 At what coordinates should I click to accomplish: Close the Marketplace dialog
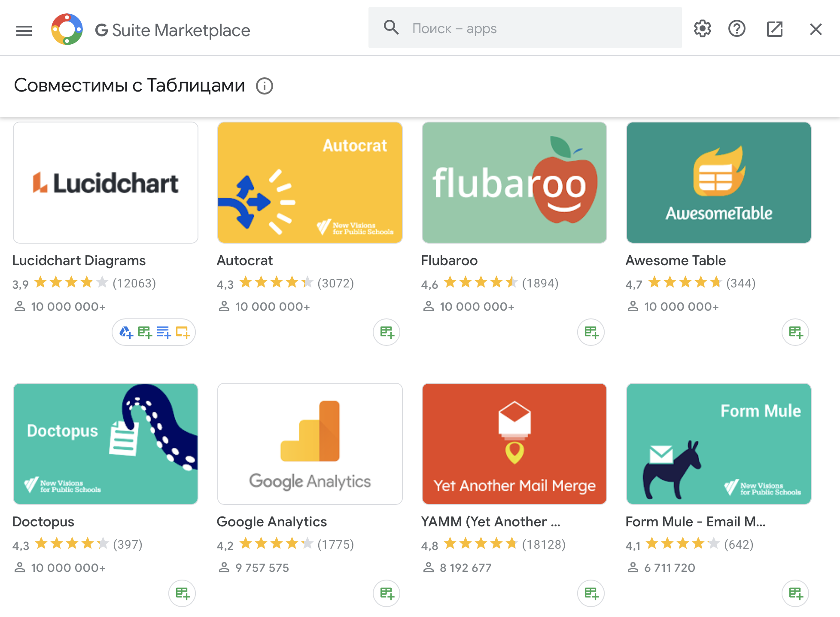[x=816, y=29]
